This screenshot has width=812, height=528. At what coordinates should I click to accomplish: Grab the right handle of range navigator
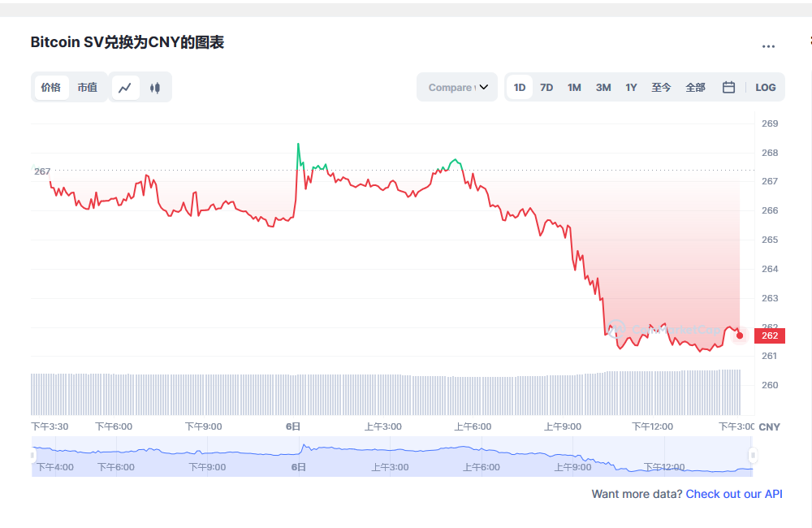click(x=753, y=456)
